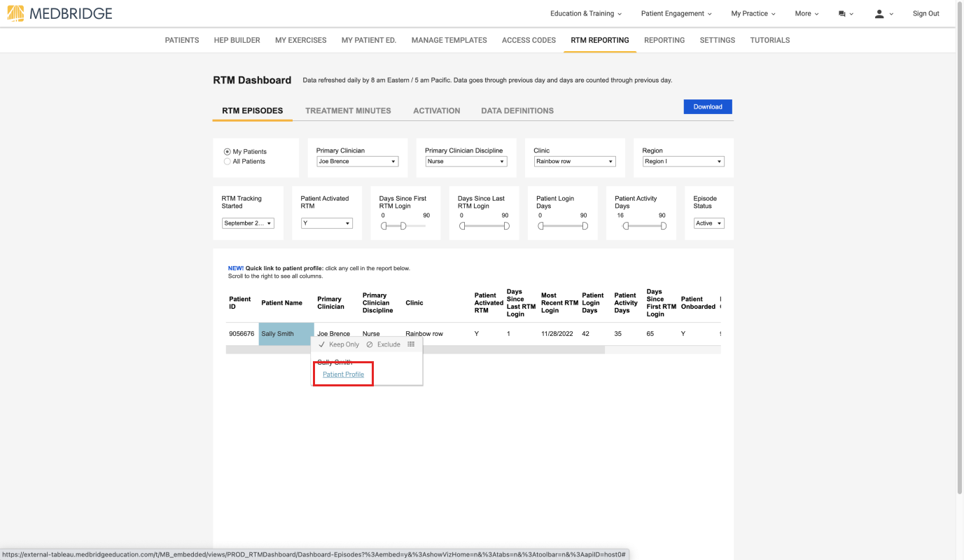Switch to the Treatment Minutes tab
The width and height of the screenshot is (964, 560).
(348, 111)
